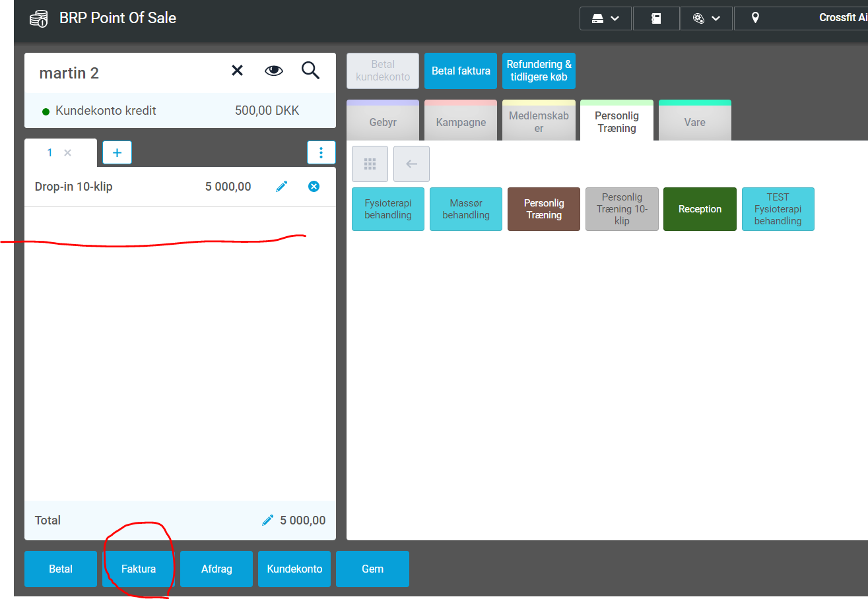Edit the total amount with pencil icon
The width and height of the screenshot is (868, 599).
(267, 520)
